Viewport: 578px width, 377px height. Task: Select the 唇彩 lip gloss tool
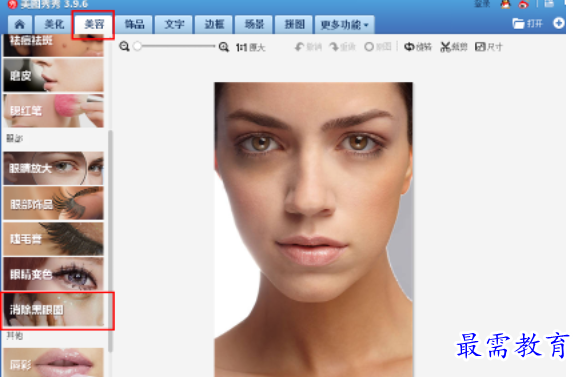tap(53, 363)
